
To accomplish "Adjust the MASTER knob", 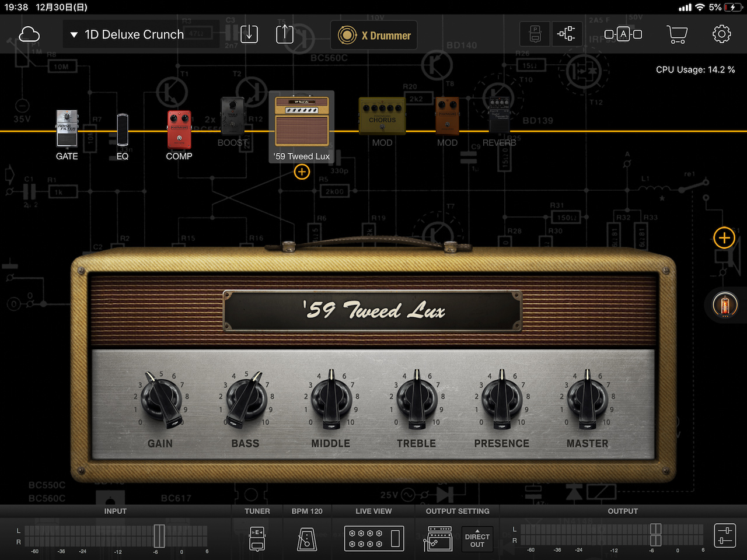I will tap(588, 400).
